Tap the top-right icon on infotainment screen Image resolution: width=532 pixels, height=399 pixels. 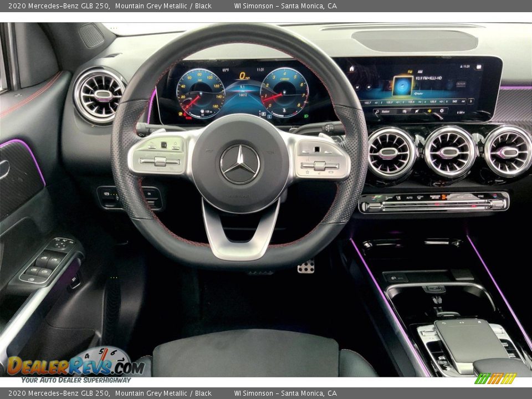pos(478,67)
